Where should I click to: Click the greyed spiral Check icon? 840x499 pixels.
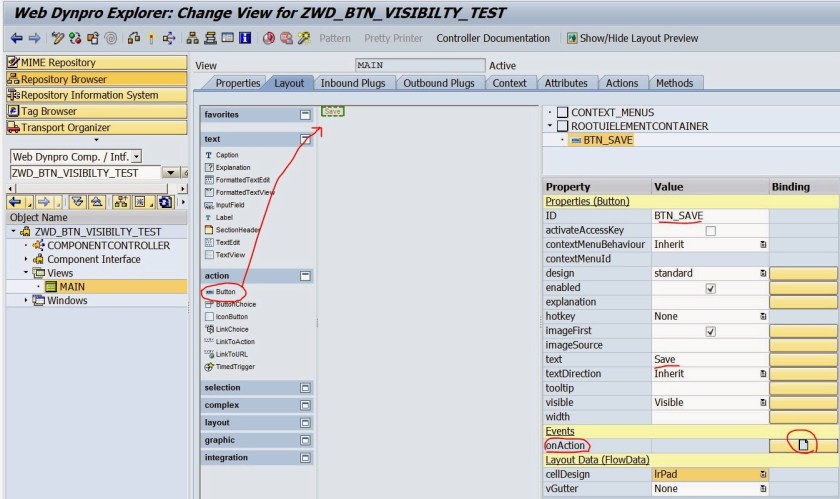110,38
